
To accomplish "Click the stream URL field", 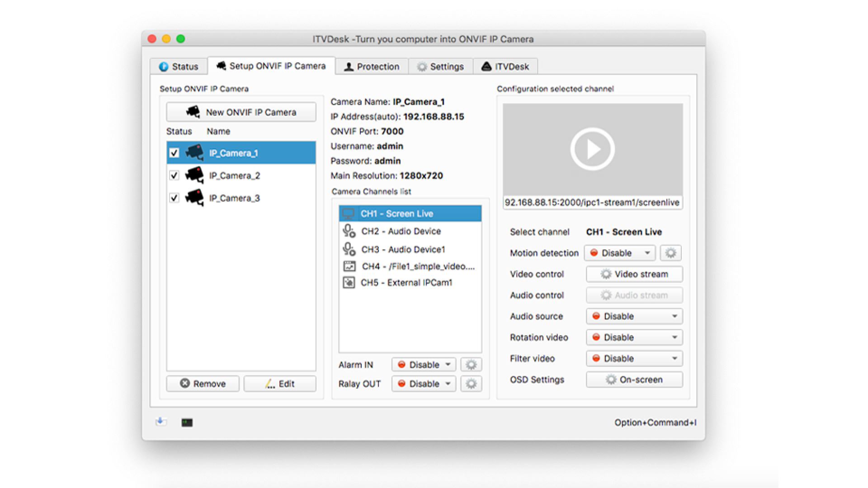I will tap(593, 202).
